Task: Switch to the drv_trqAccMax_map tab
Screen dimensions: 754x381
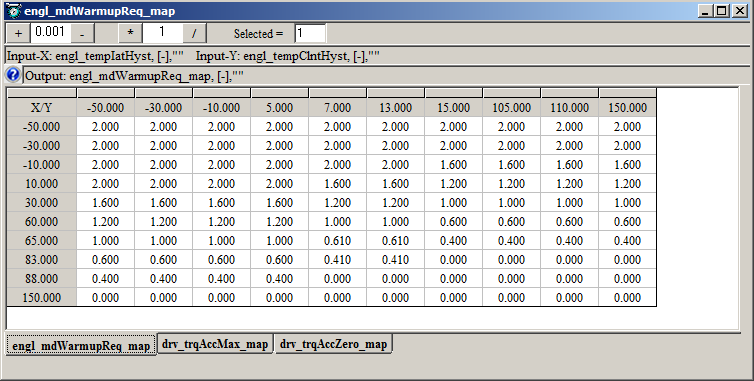Action: click(215, 344)
